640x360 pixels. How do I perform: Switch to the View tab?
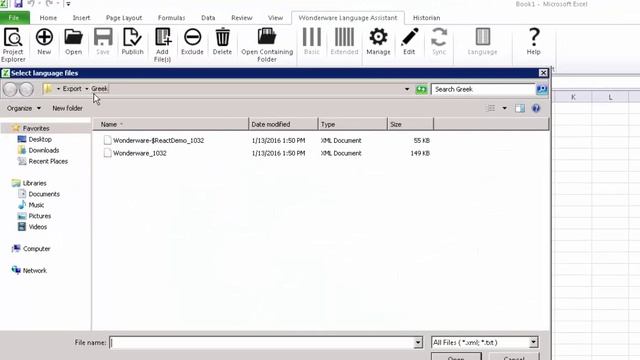click(x=276, y=18)
